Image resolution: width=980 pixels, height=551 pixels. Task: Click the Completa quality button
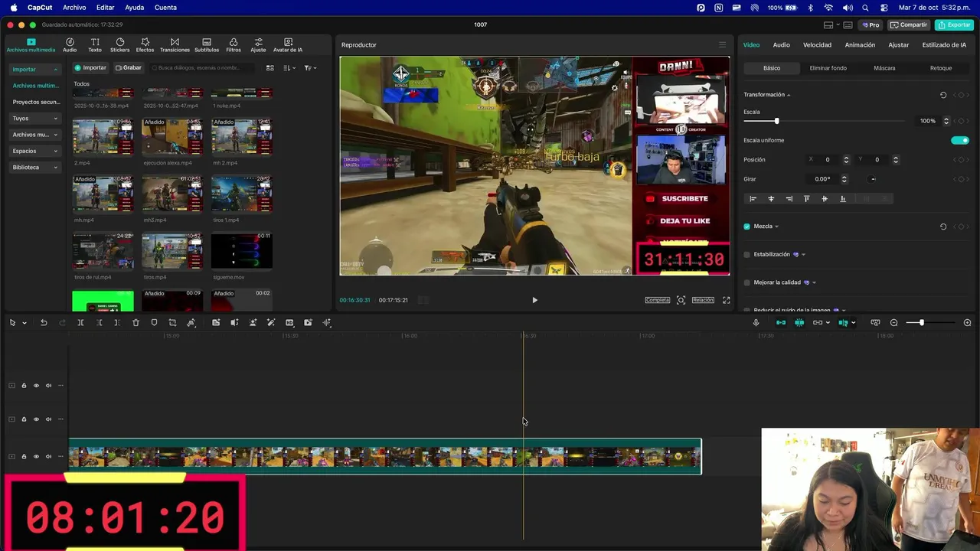tap(657, 300)
